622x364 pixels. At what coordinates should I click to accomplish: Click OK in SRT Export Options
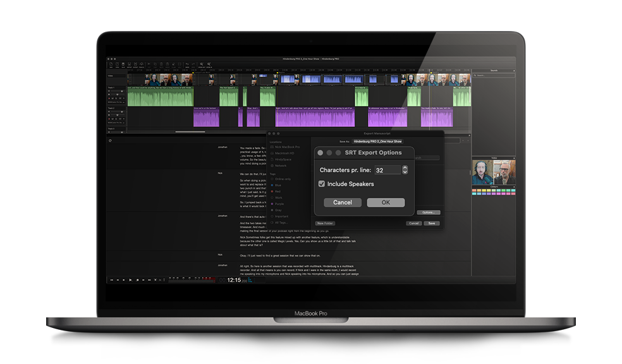point(386,202)
